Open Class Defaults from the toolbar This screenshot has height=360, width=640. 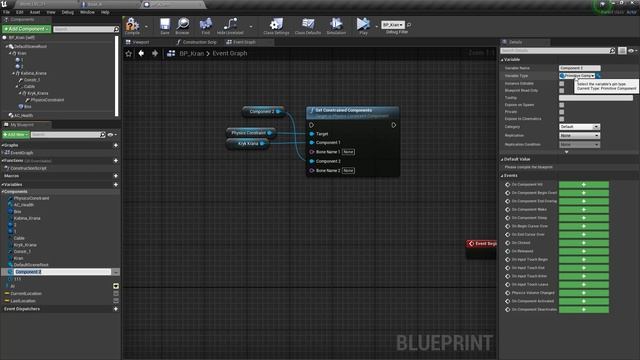308,24
